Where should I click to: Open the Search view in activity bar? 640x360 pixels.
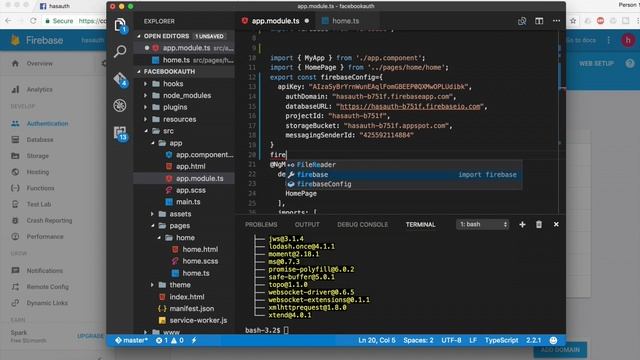pyautogui.click(x=120, y=52)
